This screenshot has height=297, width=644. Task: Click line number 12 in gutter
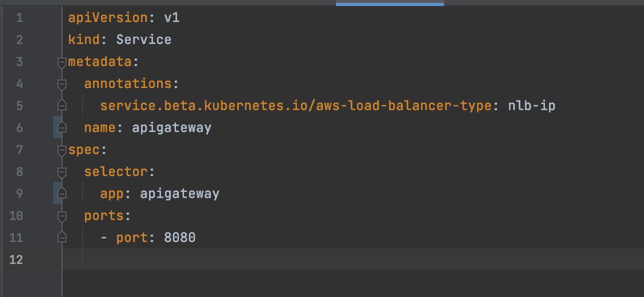tap(16, 260)
